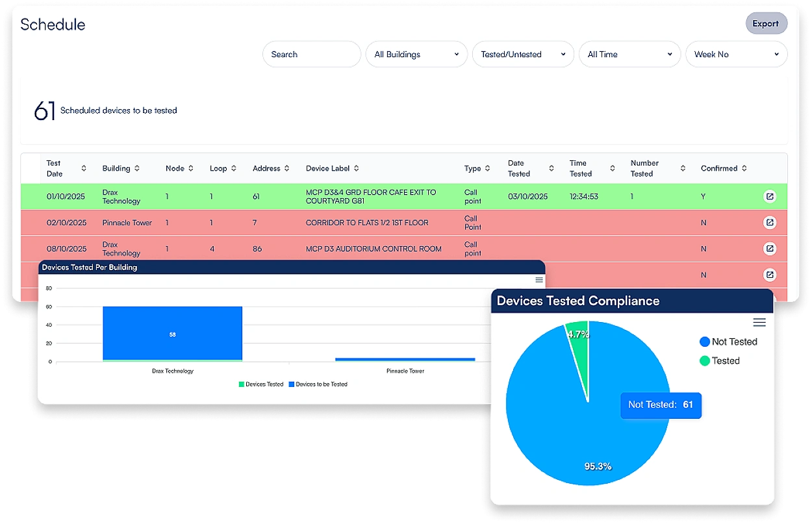Toggle Devices to be Tested legend series
812x524 pixels.
[318, 384]
